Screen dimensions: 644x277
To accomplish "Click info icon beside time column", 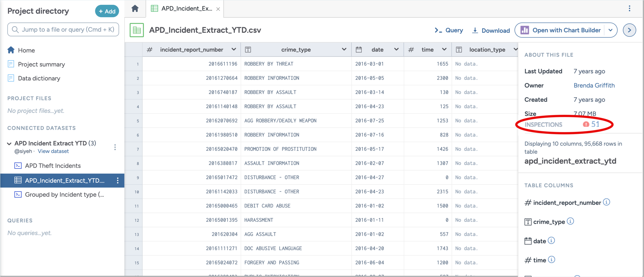I will 551,260.
